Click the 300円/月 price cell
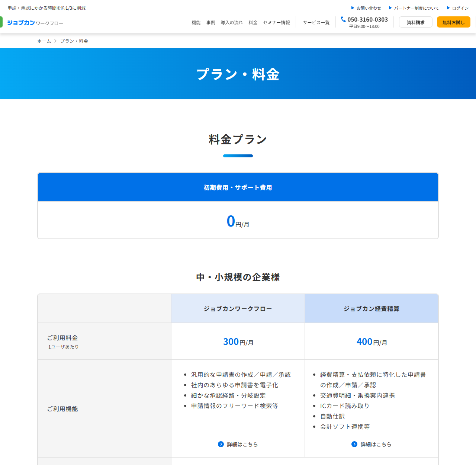This screenshot has height=465, width=476. pyautogui.click(x=238, y=341)
